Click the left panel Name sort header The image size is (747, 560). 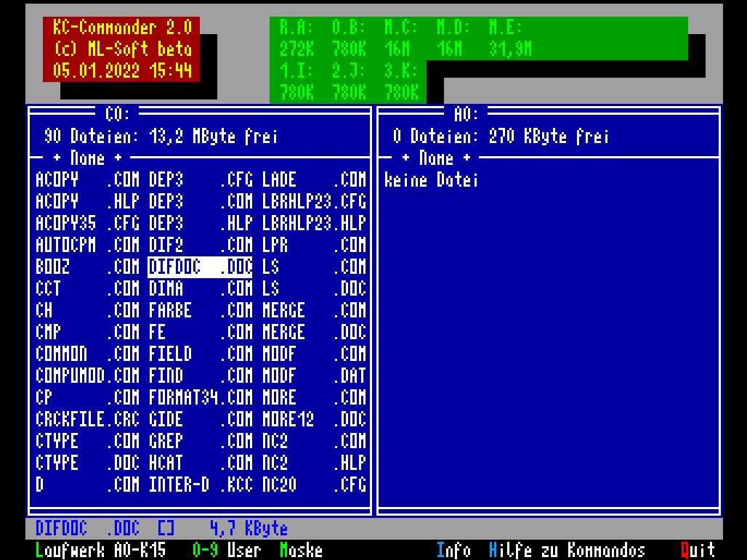pyautogui.click(x=88, y=158)
